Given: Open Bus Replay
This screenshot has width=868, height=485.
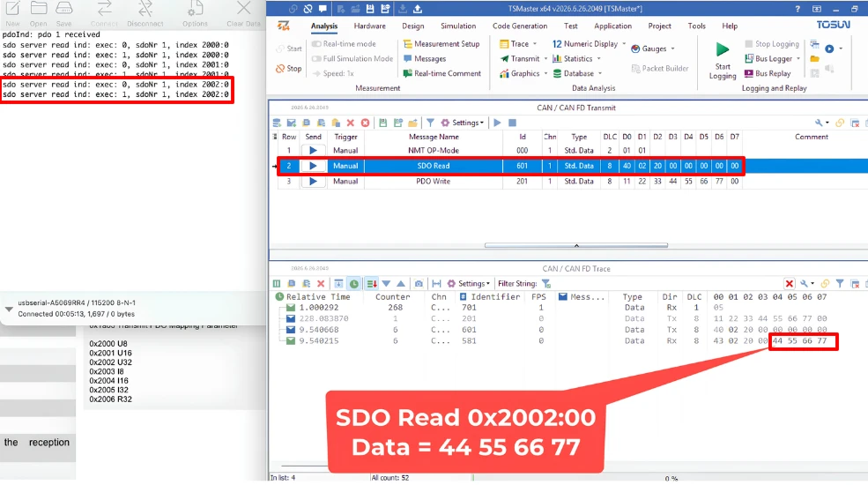Looking at the screenshot, I should coord(768,73).
